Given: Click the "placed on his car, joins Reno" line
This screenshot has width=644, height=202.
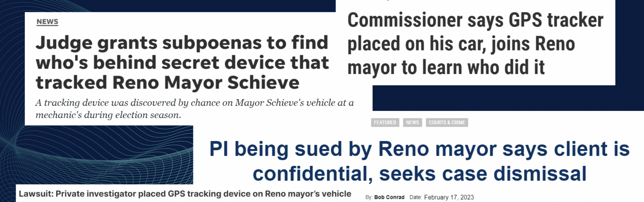Looking at the screenshot, I should click(x=461, y=45).
